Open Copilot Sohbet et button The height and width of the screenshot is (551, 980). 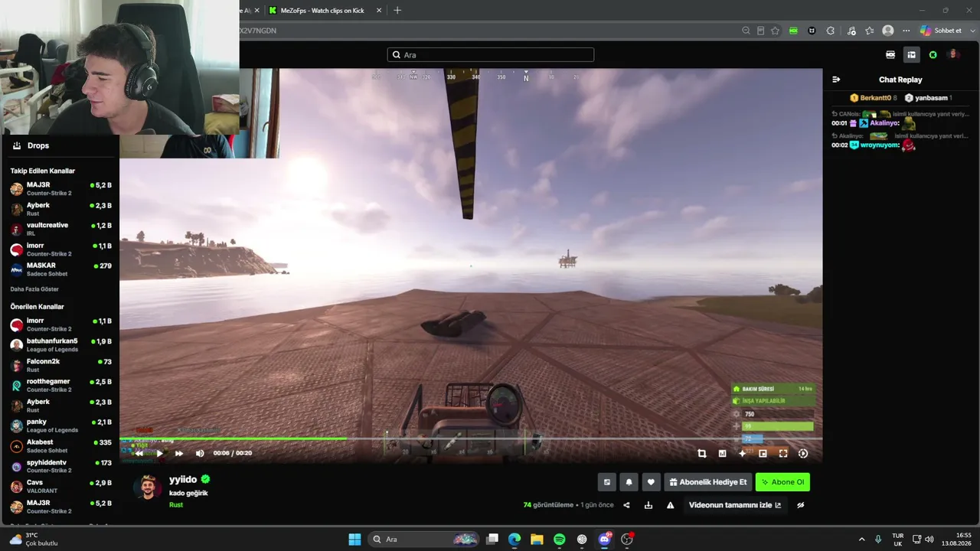click(x=941, y=31)
